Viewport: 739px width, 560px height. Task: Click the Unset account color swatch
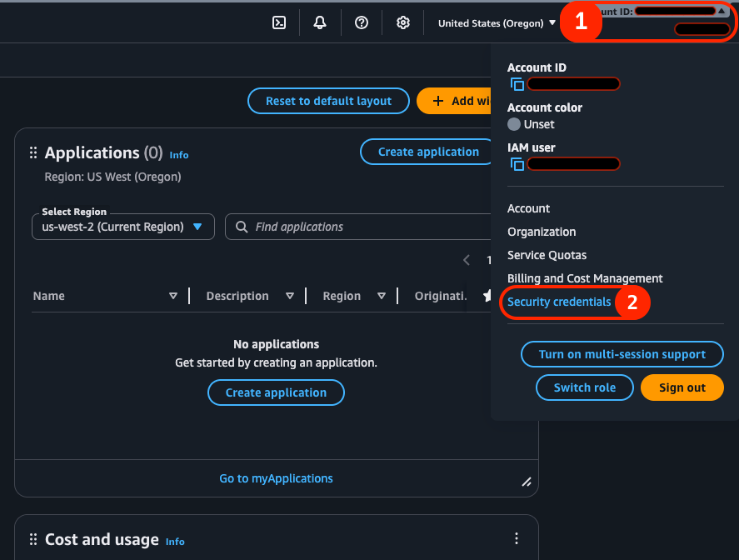click(514, 124)
